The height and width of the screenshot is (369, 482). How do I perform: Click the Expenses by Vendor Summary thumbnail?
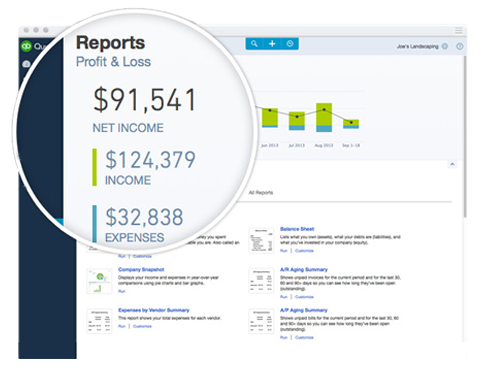[x=99, y=321]
